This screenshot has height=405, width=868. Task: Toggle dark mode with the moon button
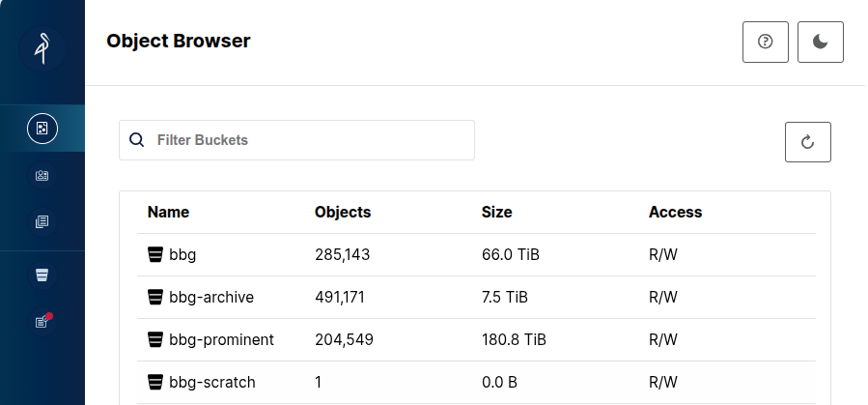(821, 43)
